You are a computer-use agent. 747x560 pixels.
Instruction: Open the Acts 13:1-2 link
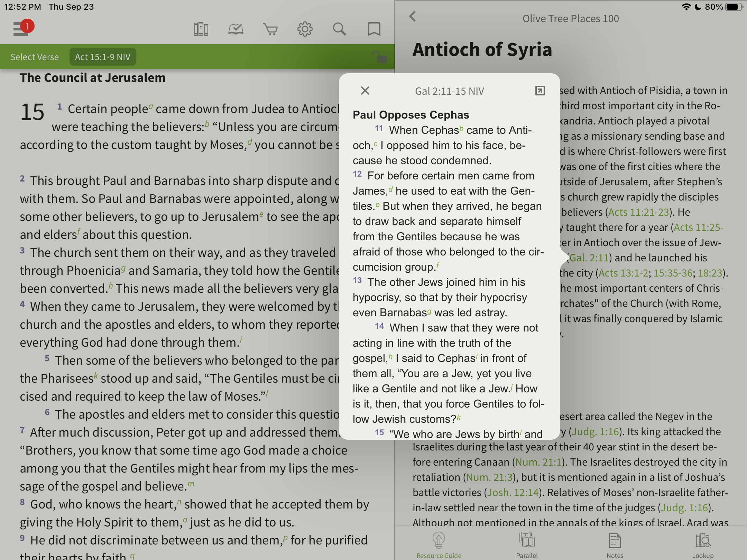tap(623, 273)
